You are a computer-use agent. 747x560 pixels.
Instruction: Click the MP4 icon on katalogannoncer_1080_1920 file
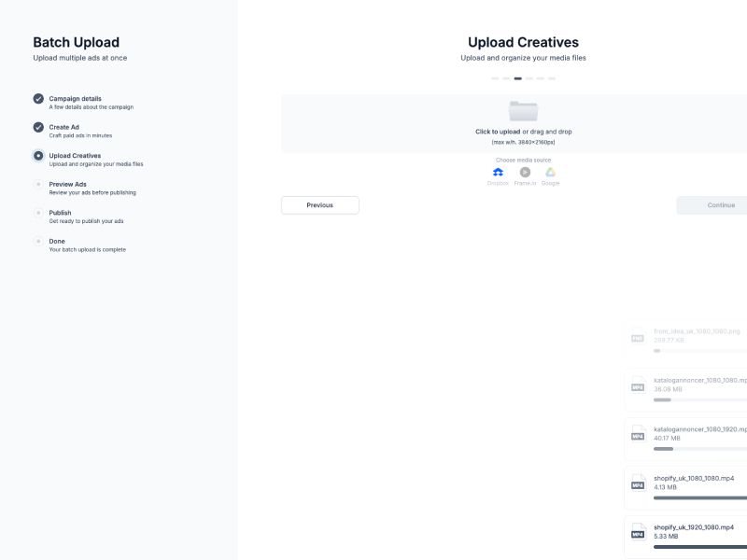click(x=637, y=434)
